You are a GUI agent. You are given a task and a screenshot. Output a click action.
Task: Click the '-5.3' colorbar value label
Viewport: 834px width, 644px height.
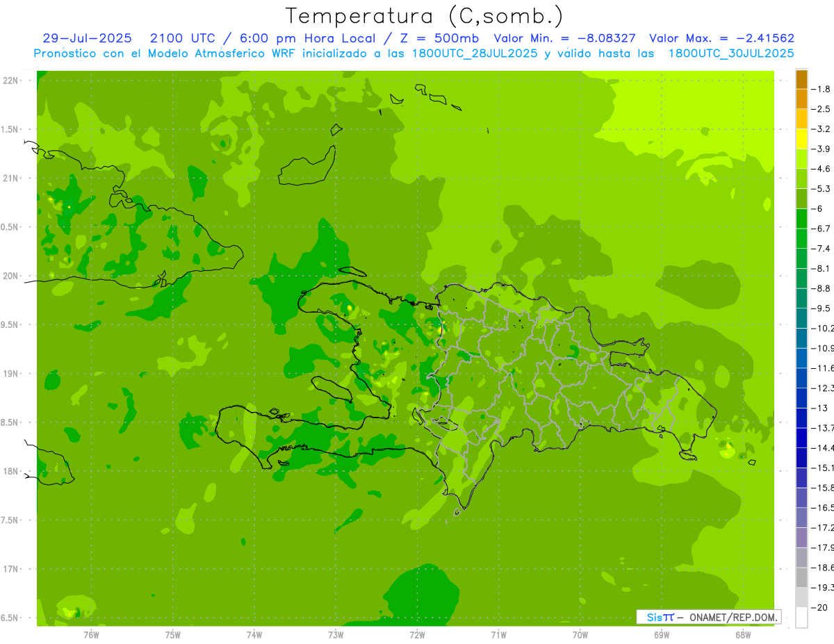tap(821, 189)
